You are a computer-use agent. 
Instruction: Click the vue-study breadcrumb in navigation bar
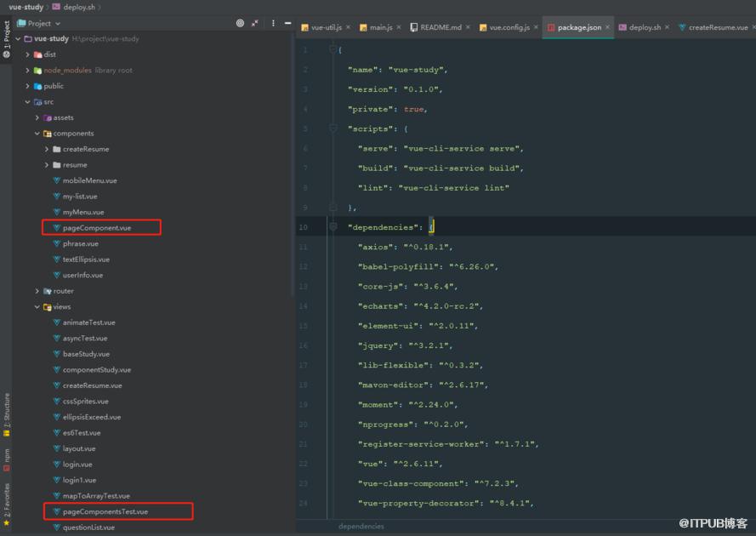[26, 7]
